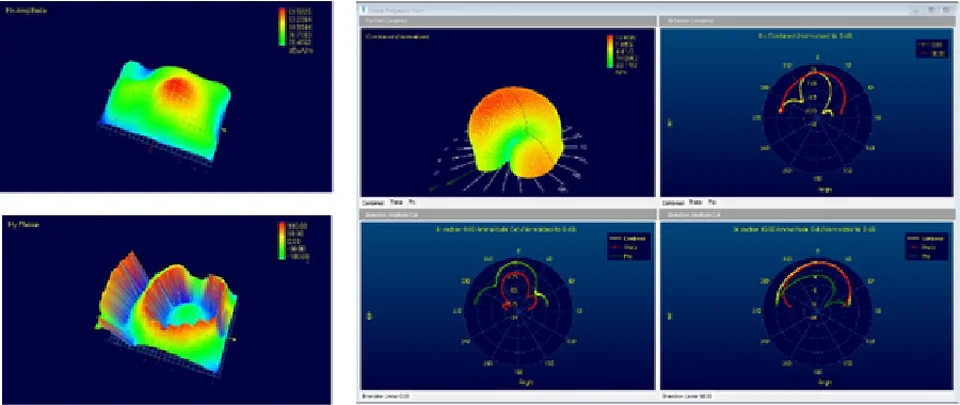Switch to Theta tab under 3D far-field plot
960x405 pixels.
tap(396, 201)
